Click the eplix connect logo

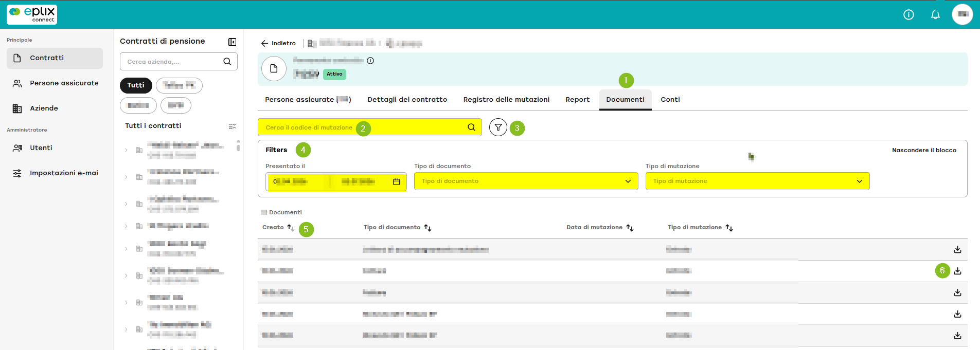point(32,14)
